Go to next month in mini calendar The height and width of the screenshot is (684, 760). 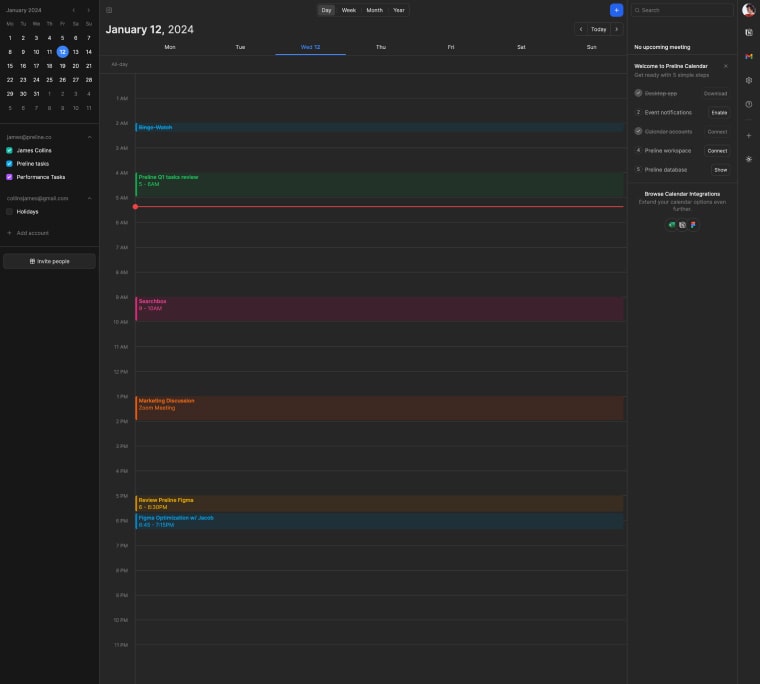(x=88, y=10)
